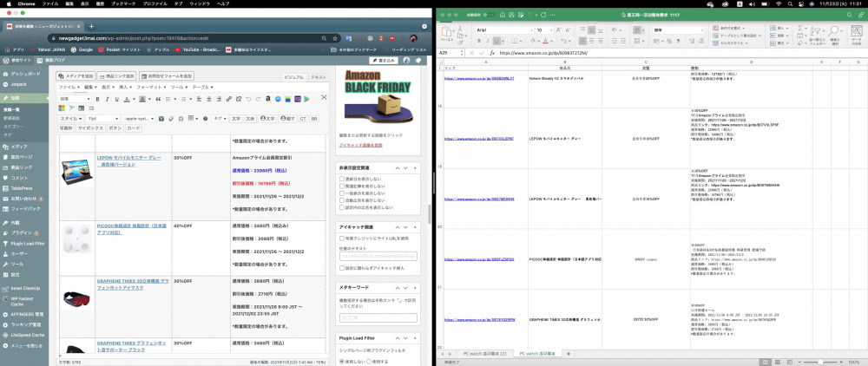Open Jetpack in the WordPress sidebar

18,86
